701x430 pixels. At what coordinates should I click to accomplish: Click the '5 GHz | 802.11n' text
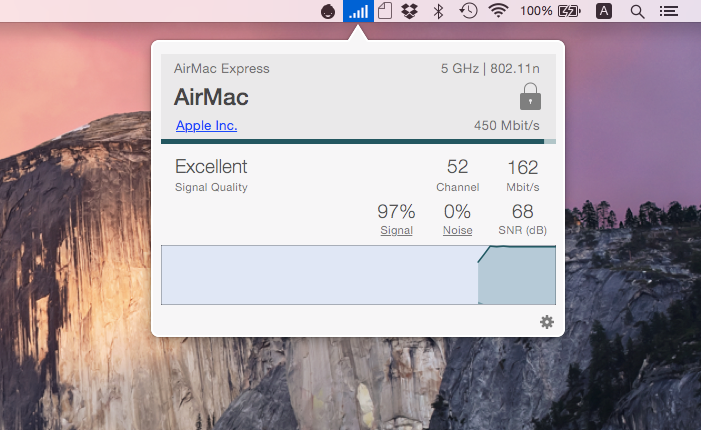coord(490,68)
